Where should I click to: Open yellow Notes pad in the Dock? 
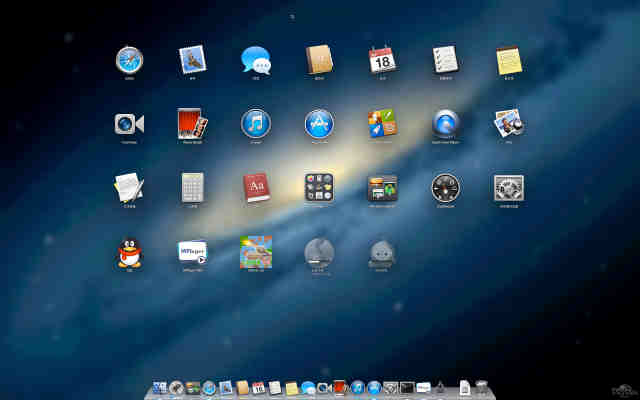coord(291,388)
